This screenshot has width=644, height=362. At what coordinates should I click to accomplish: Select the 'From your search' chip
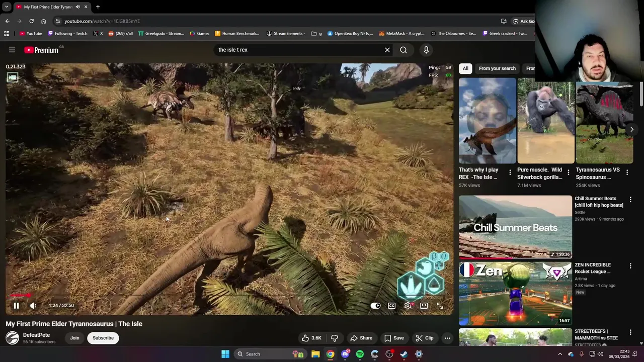497,68
